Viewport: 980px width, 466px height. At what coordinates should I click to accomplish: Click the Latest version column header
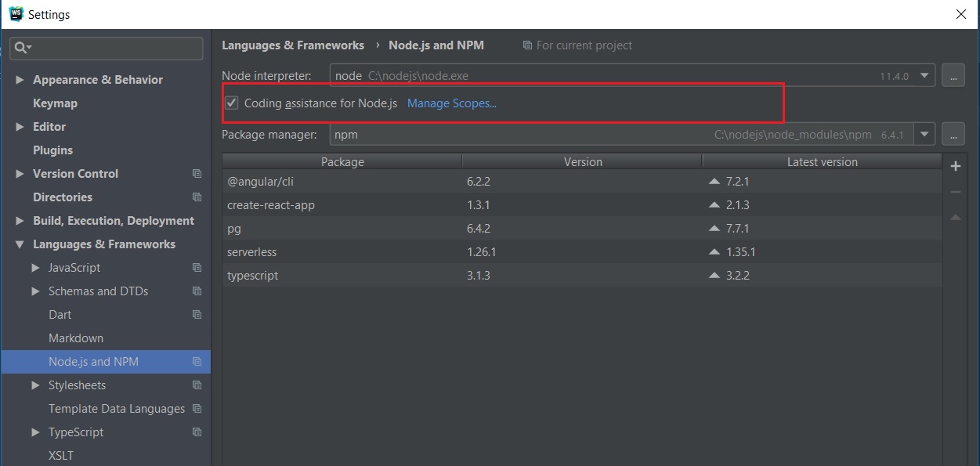coord(822,162)
